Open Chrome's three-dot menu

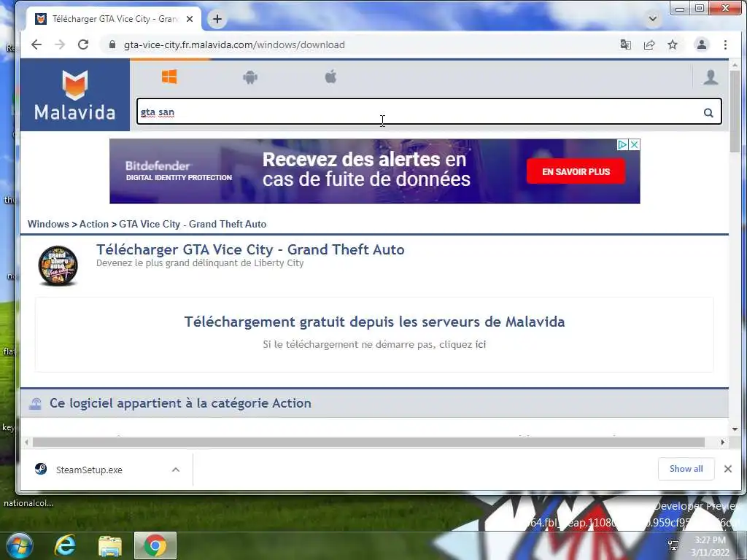coord(725,44)
